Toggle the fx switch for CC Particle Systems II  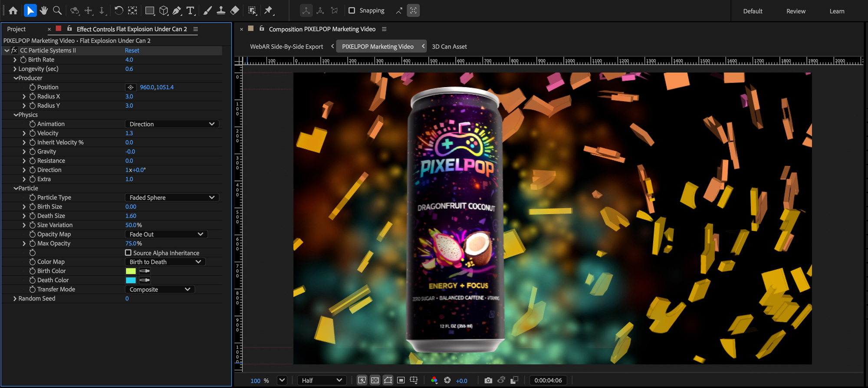[14, 50]
